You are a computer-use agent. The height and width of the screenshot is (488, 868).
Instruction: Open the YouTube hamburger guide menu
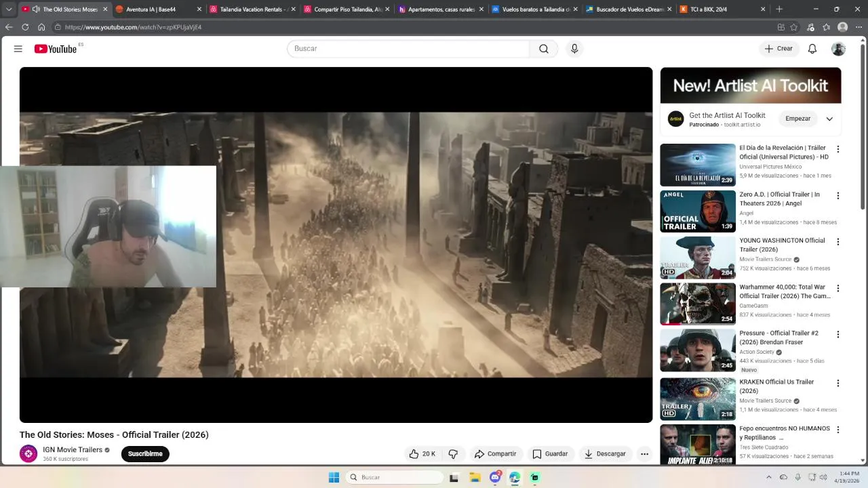(18, 49)
